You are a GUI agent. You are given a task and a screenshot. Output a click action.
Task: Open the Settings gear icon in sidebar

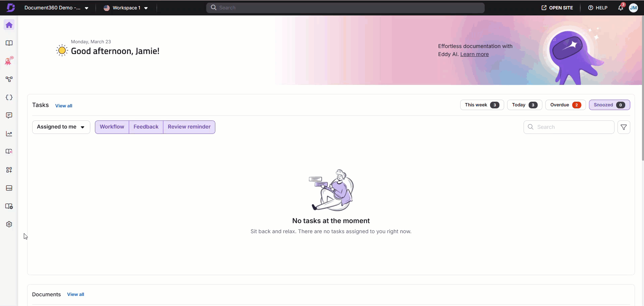tap(9, 224)
